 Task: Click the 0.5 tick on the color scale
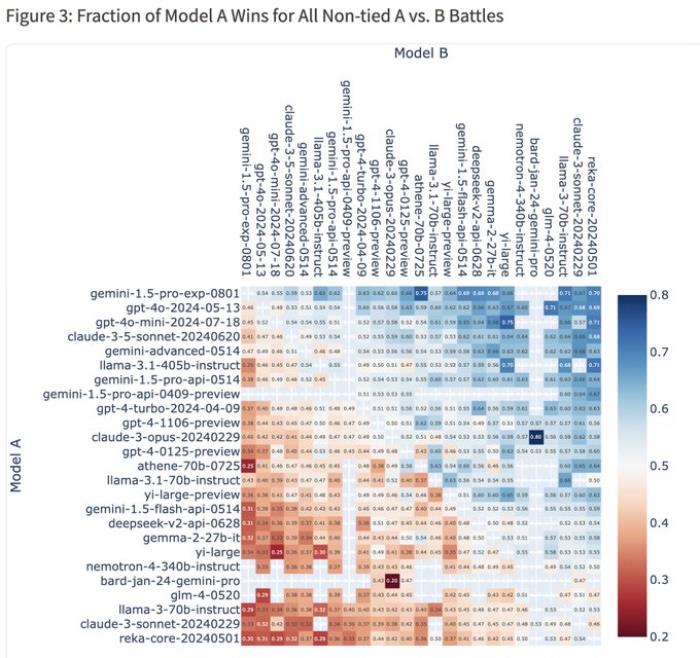pos(659,466)
